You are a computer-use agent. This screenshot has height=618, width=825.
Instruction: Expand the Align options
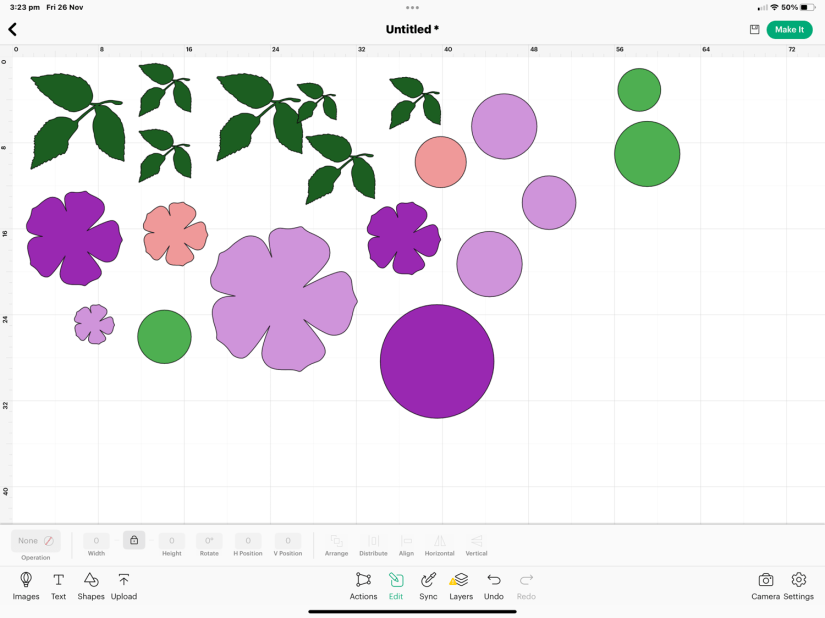[406, 544]
